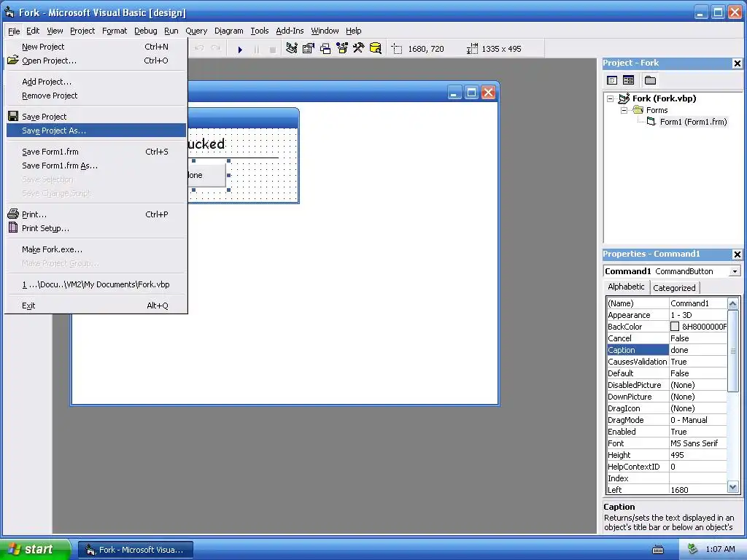
Task: Click the Fork - Microsoft Visual Basic taskbar button
Action: pos(136,550)
